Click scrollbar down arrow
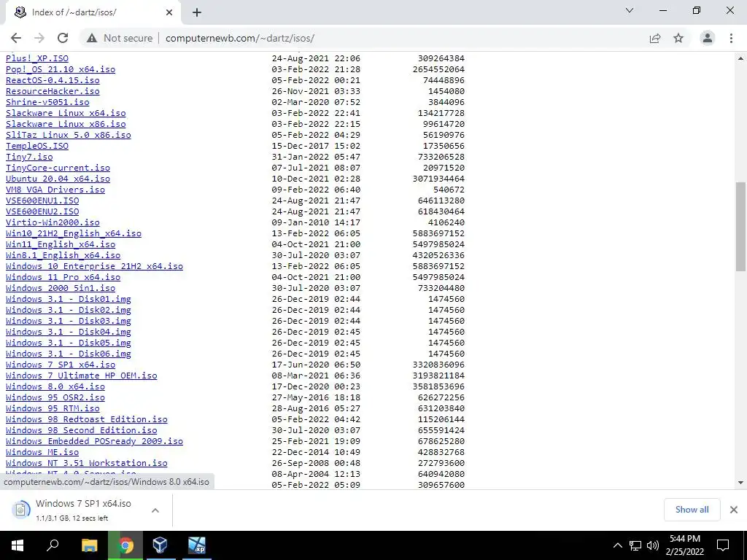 (x=741, y=483)
